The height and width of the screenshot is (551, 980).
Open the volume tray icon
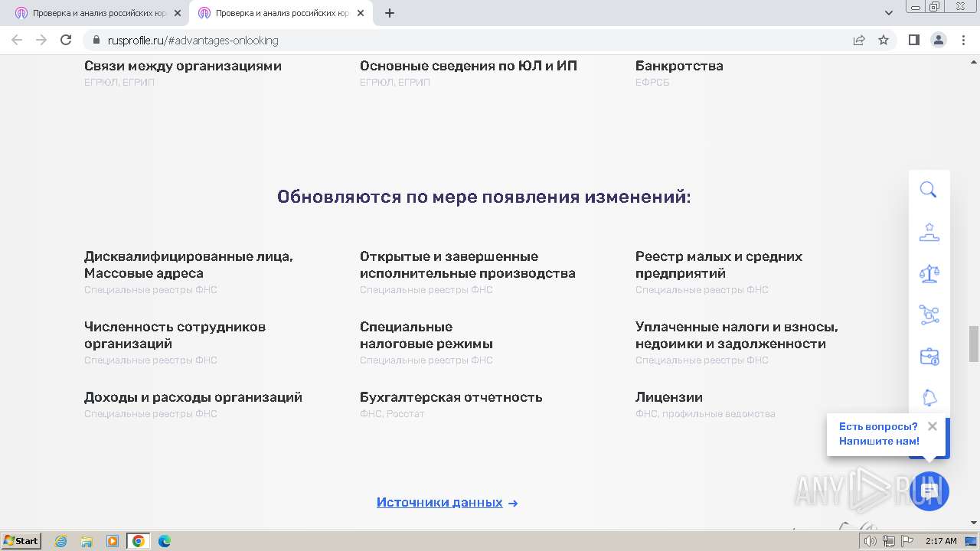coord(871,541)
